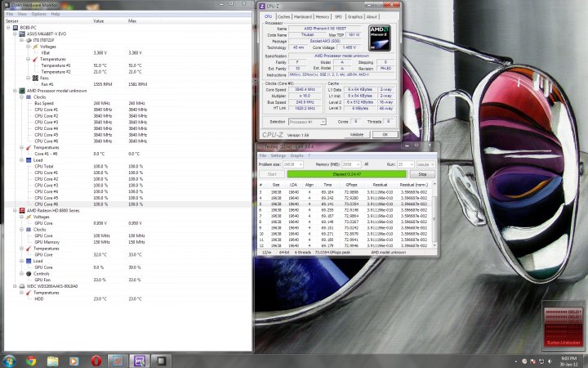Collapse the ASUS M4A88T-V EVO node

point(15,34)
